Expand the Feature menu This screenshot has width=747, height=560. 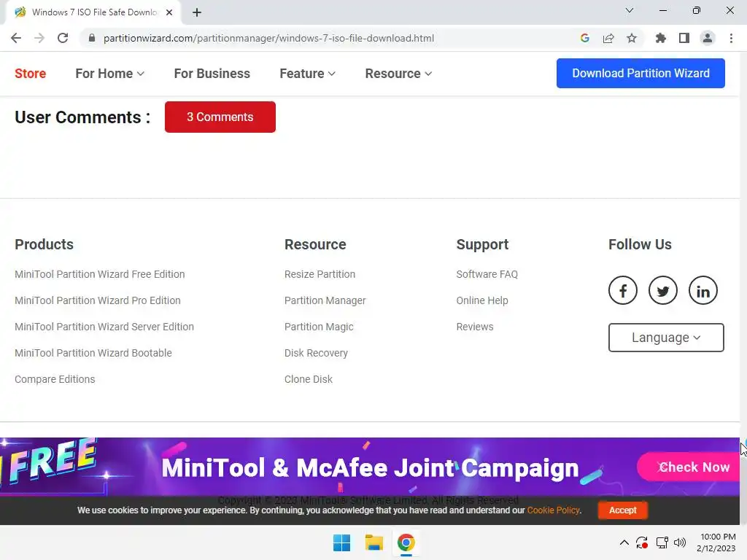(x=307, y=74)
